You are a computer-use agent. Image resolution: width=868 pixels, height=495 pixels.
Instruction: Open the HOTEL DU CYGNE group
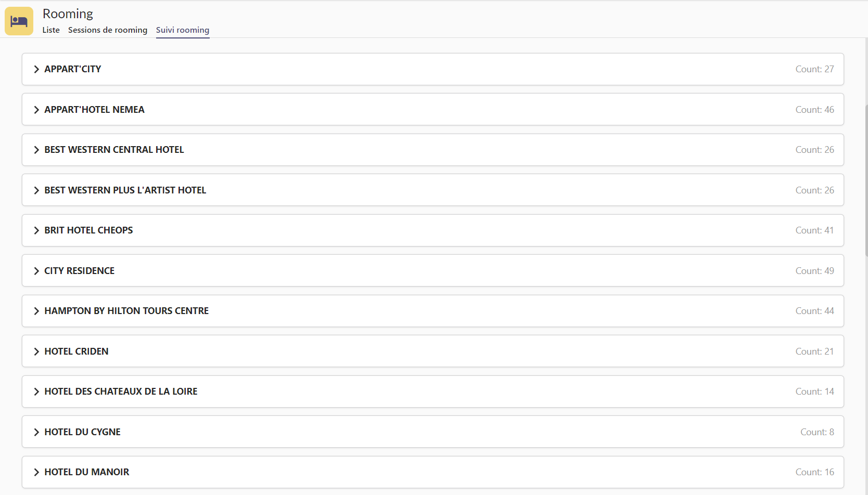click(82, 432)
